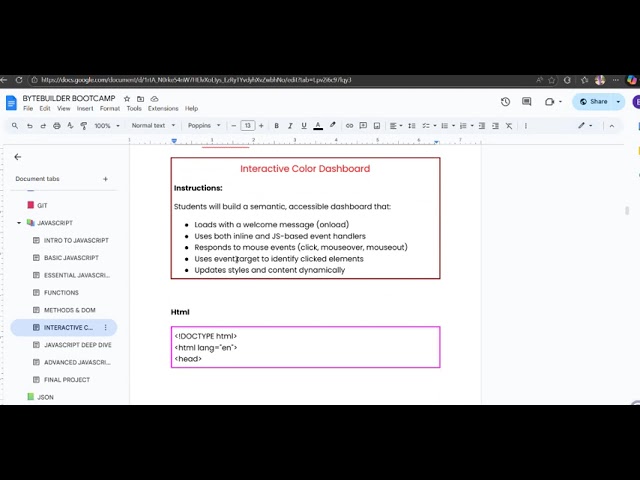Open the video call options

tap(553, 102)
